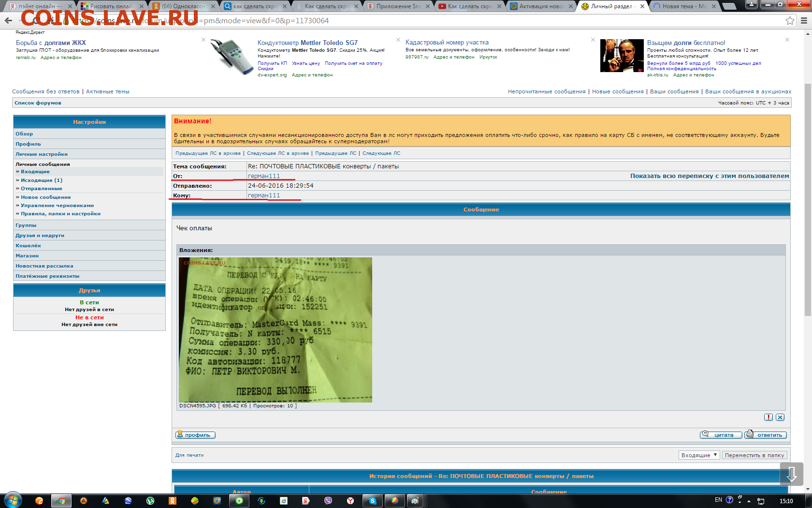Switch to the '(66) Одноклассники' tab

(183, 6)
